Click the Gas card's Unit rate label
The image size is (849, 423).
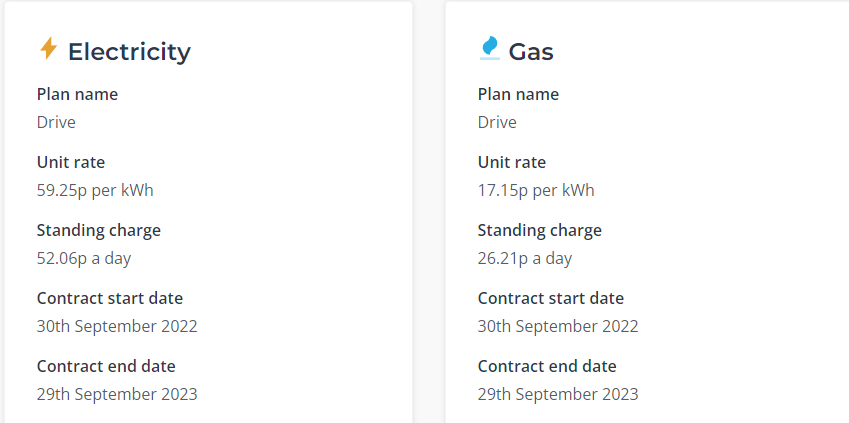(512, 162)
